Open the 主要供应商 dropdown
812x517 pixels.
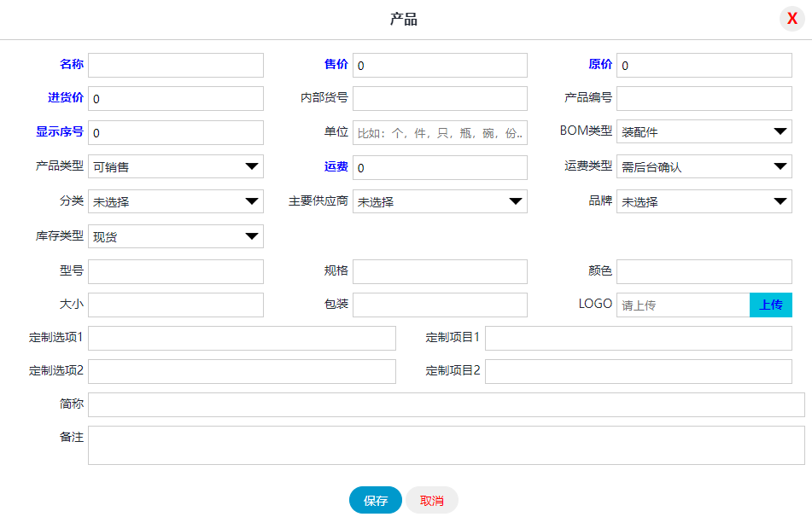point(440,201)
